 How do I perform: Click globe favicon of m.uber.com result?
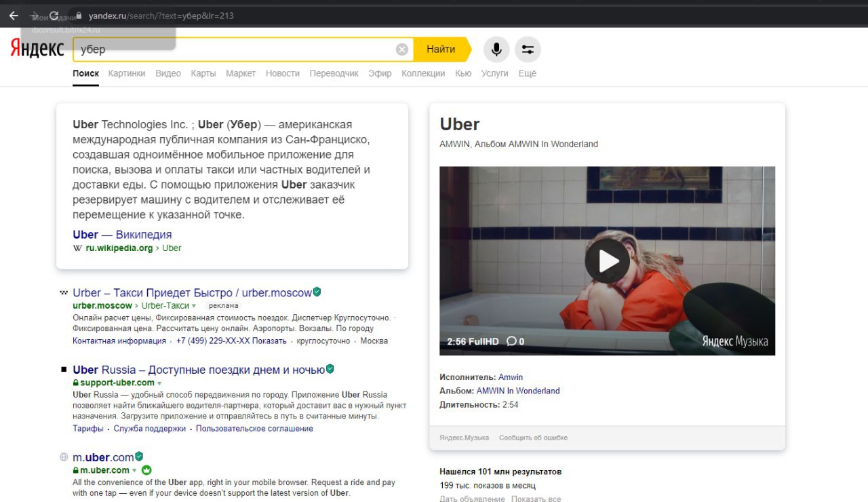click(x=64, y=457)
